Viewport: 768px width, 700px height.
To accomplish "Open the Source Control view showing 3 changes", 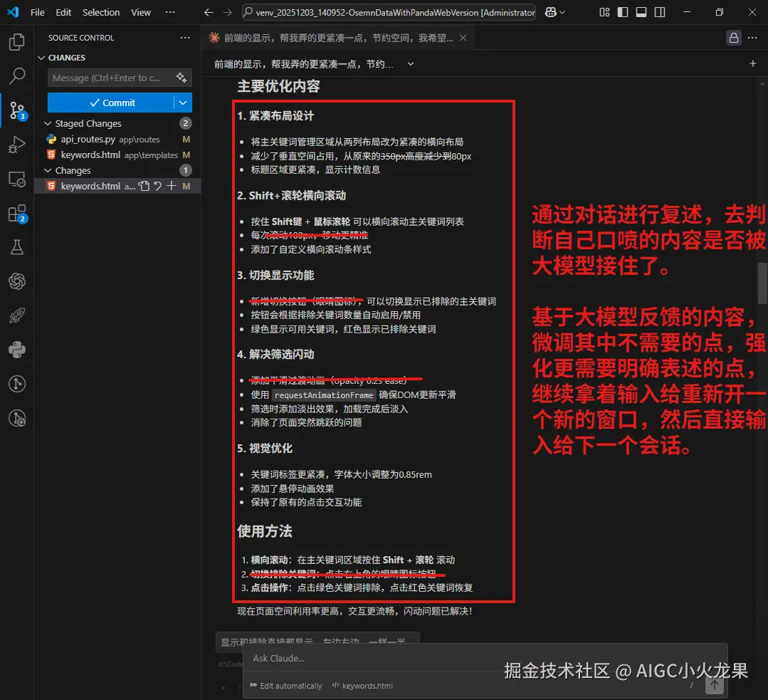I will tap(17, 111).
